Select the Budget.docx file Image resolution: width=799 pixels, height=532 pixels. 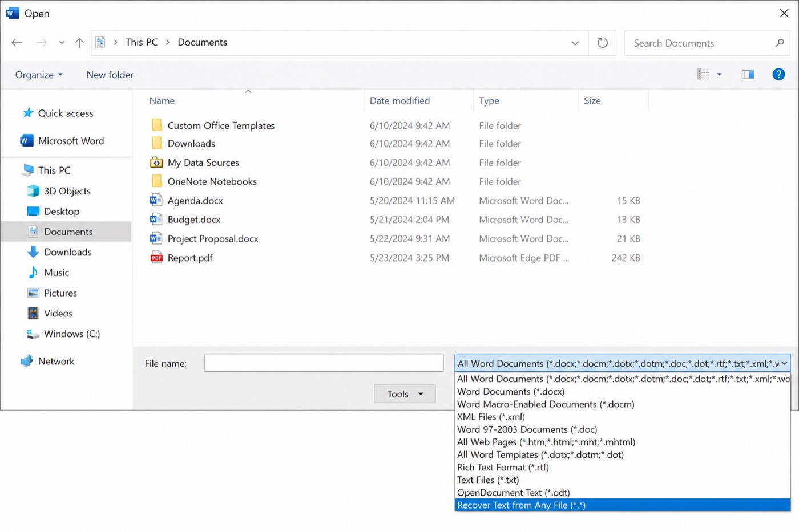coord(194,220)
